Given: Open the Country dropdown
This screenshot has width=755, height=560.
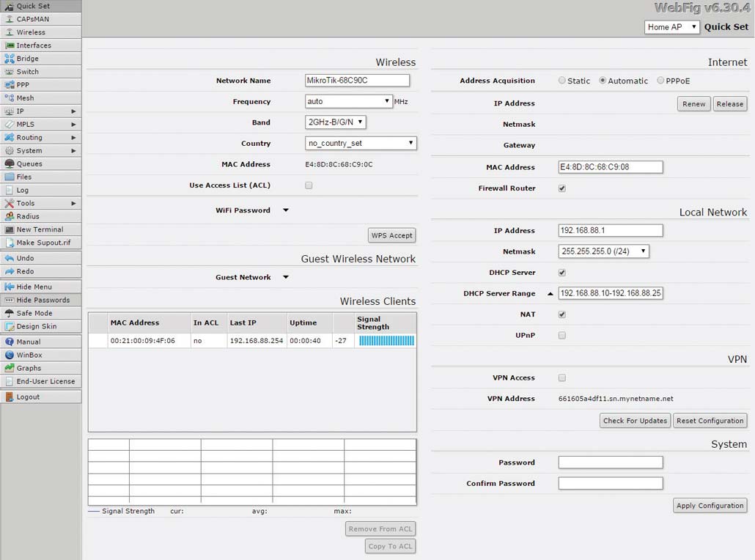Looking at the screenshot, I should pyautogui.click(x=361, y=143).
